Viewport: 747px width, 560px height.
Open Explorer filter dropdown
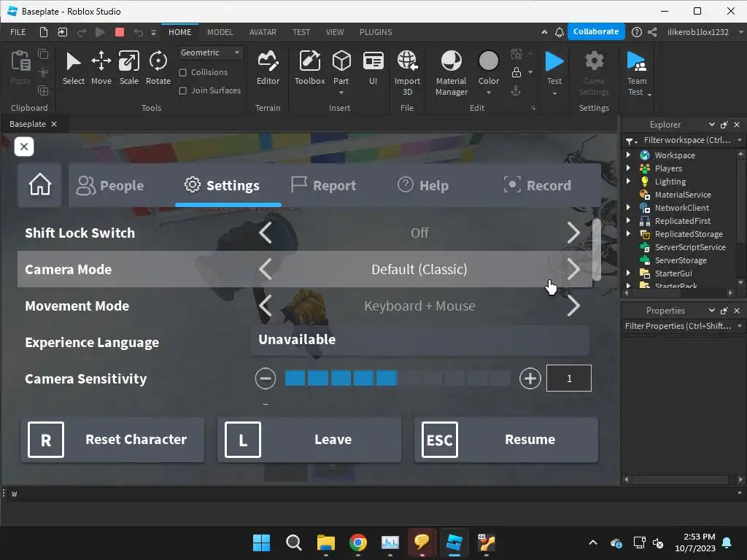740,140
